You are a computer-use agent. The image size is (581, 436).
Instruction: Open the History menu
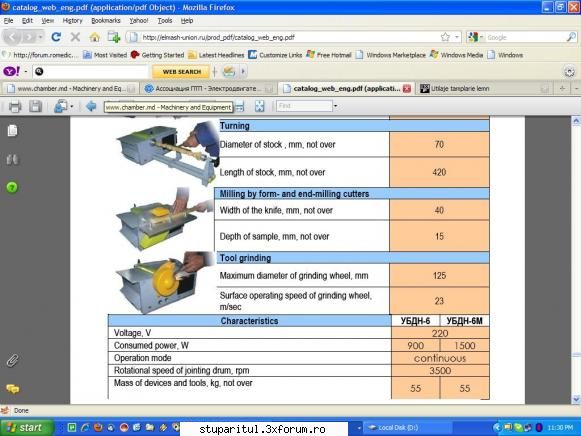[x=72, y=21]
